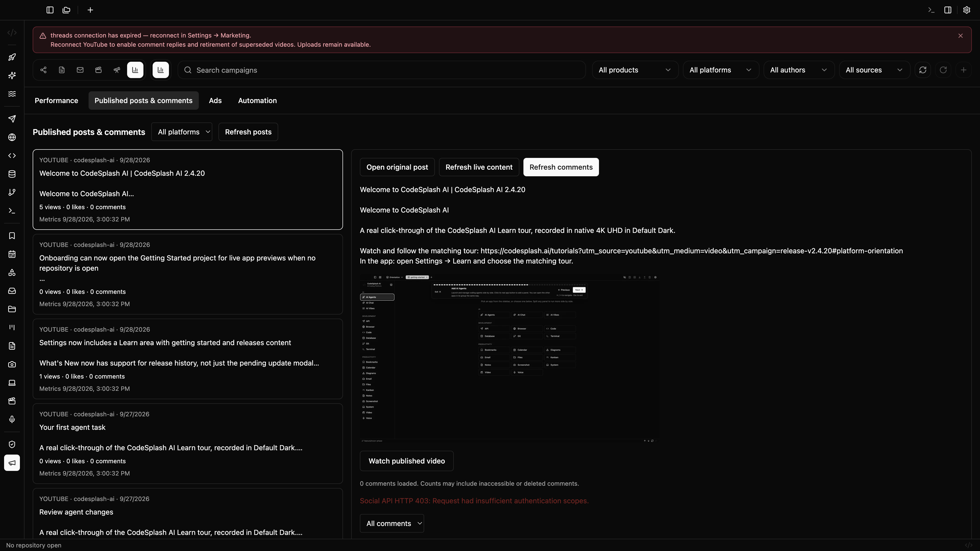Open the All comments filter dropdown
This screenshot has width=980, height=551.
(392, 524)
